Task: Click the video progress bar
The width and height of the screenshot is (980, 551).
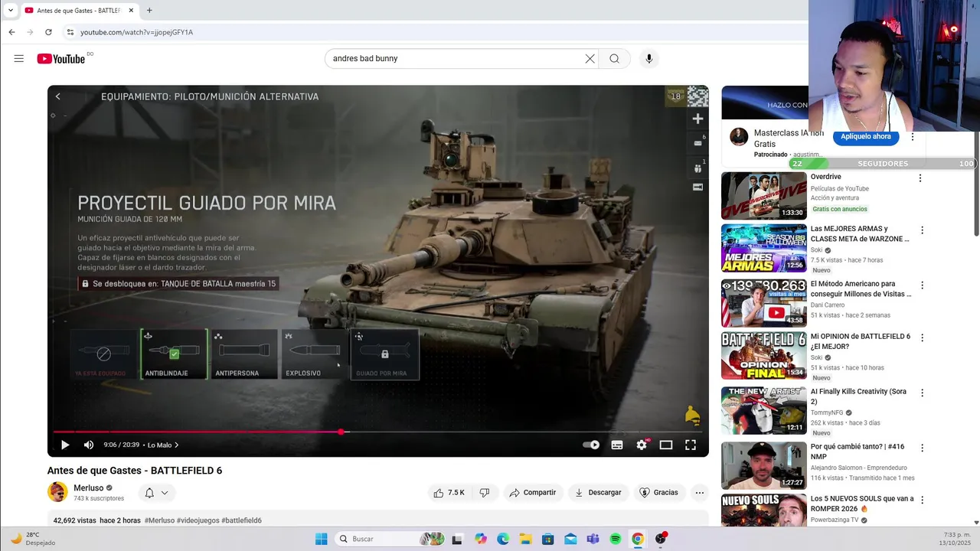Action: (377, 432)
